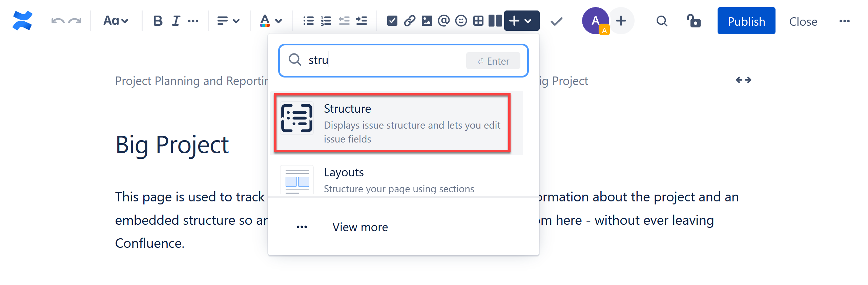
Task: Open the Aa text styles dropdown
Action: click(x=116, y=21)
